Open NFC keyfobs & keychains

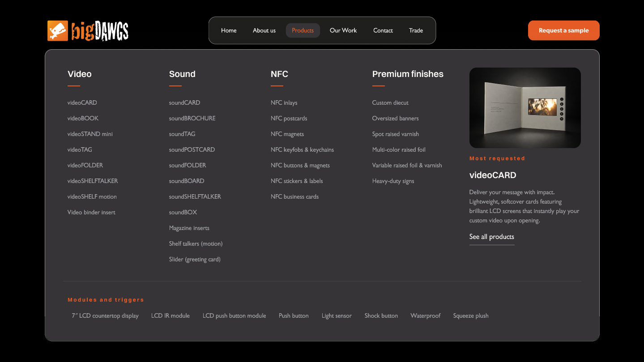(302, 150)
